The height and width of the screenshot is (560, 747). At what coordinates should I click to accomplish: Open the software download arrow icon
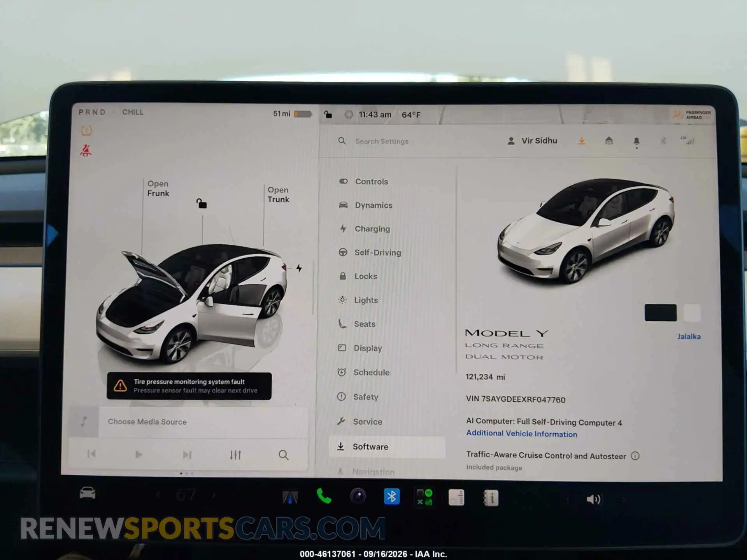(x=582, y=141)
